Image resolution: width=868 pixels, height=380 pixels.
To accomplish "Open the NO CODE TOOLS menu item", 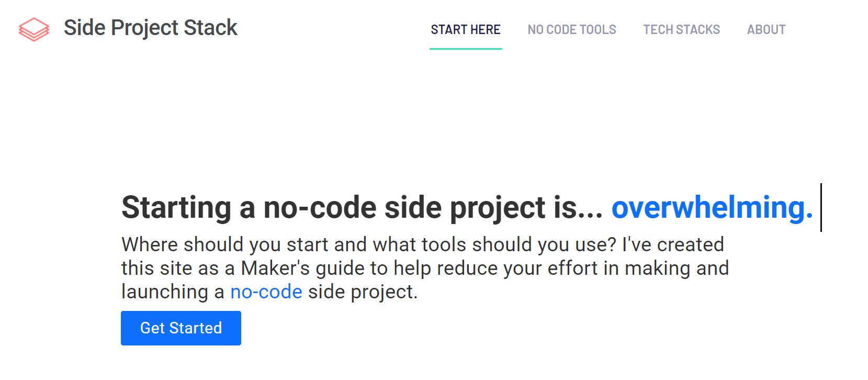I will (572, 30).
